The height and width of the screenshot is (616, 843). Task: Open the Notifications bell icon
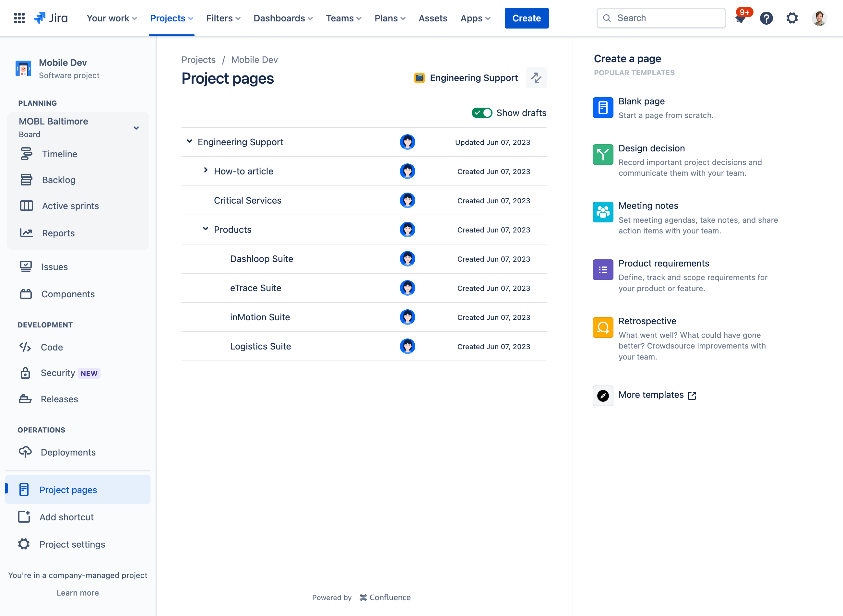click(x=740, y=18)
